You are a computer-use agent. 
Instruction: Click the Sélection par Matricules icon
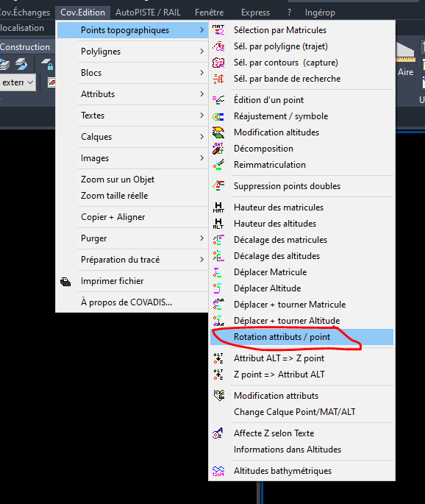pyautogui.click(x=218, y=30)
